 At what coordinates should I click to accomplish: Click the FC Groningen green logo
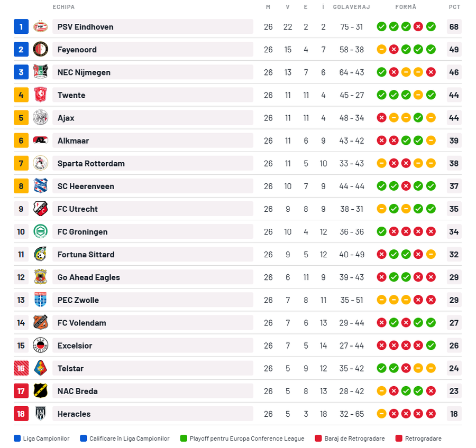[40, 231]
